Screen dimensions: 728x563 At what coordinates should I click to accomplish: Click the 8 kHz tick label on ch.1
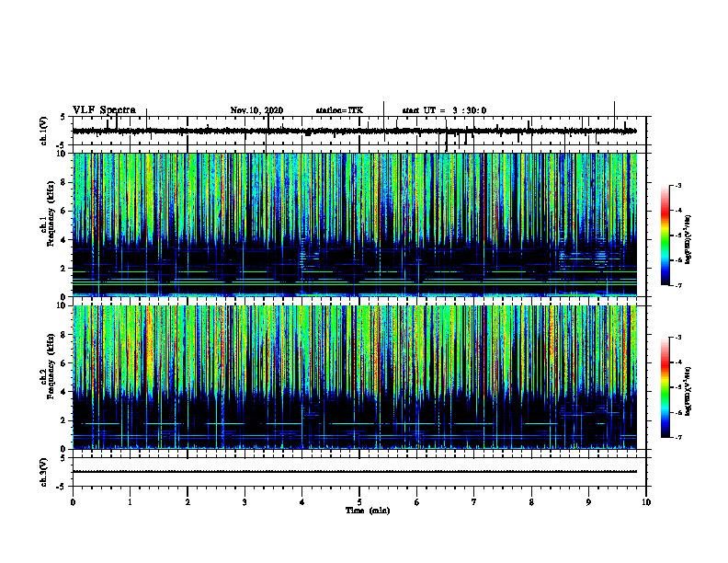(x=63, y=182)
